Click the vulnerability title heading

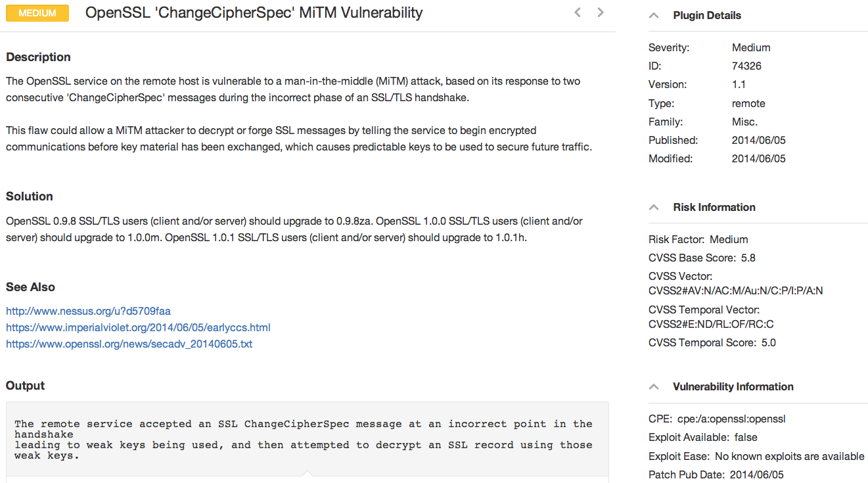coord(254,12)
